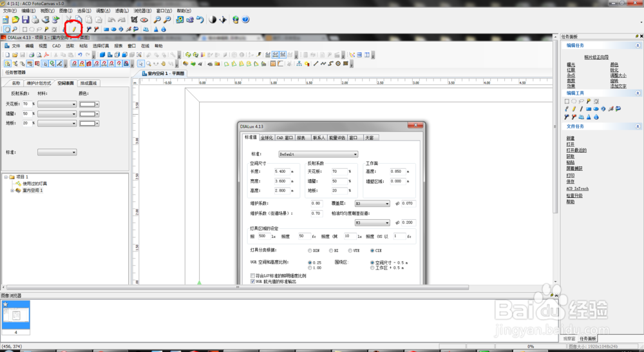
Task: Click the new document icon in DIALux toolbar
Action: [7, 55]
